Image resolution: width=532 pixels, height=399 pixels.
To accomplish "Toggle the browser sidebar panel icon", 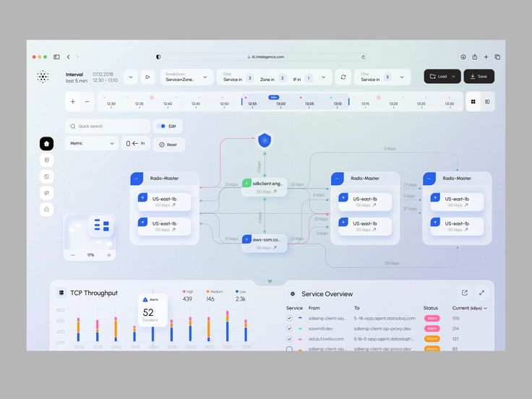I will pos(56,57).
